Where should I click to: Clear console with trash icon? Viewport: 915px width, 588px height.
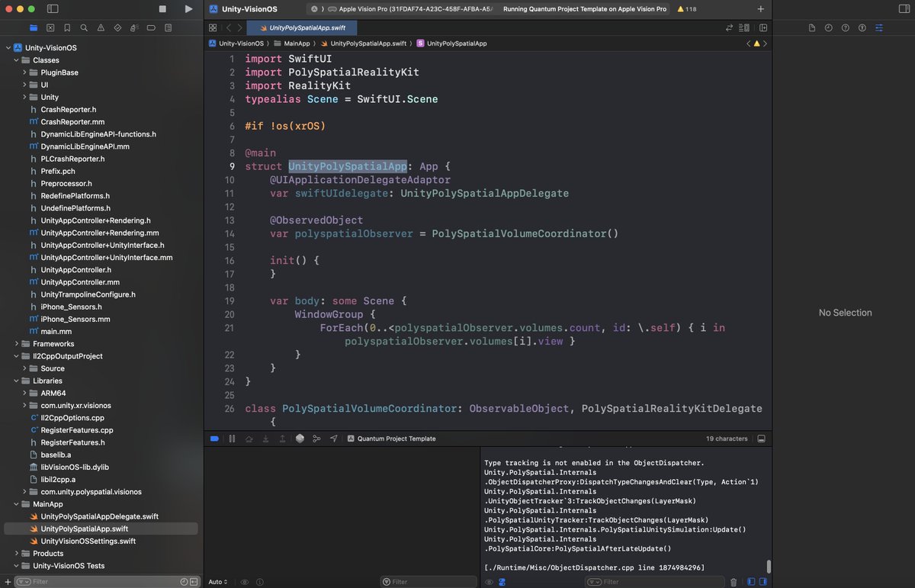pos(734,582)
